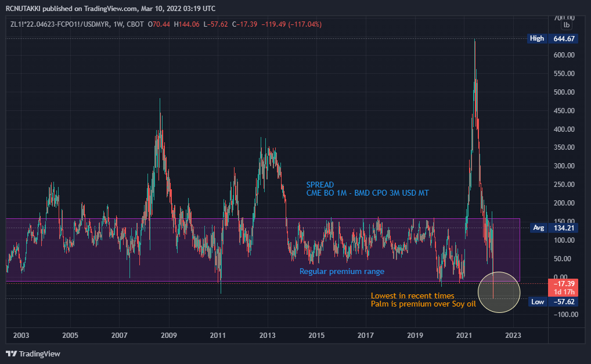Screen dimensions: 591x364
Task: Click the low value L-57.62
Action: pyautogui.click(x=215, y=24)
